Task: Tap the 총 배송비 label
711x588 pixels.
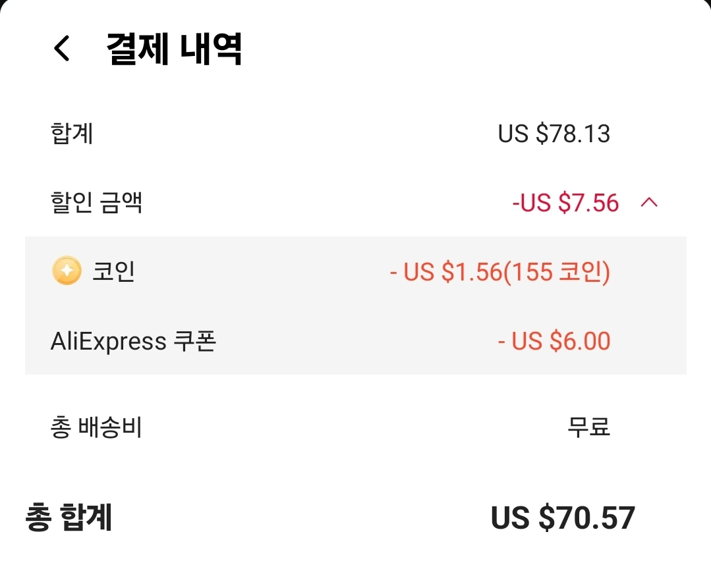Action: coord(96,428)
